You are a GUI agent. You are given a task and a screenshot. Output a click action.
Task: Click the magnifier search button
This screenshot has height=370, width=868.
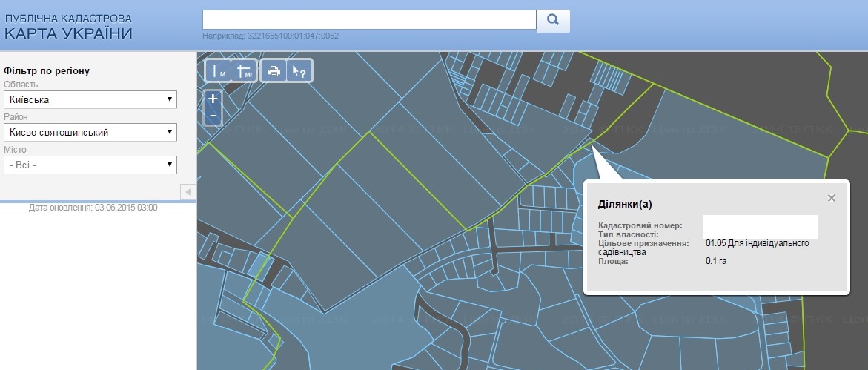553,21
